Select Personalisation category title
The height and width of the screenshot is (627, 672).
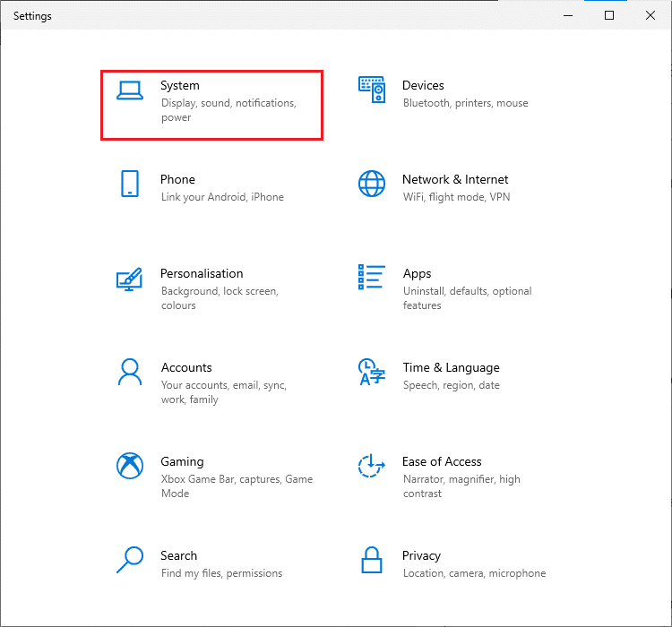(x=202, y=273)
